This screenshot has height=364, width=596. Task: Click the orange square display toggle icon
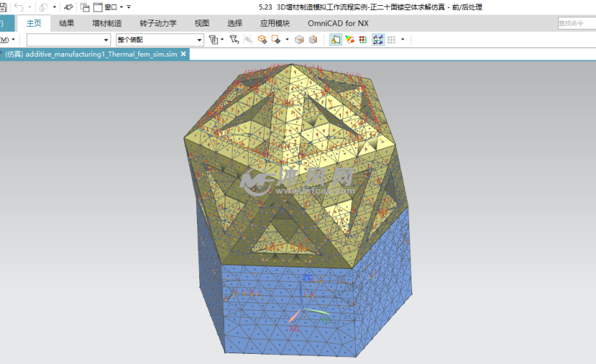[x=276, y=39]
